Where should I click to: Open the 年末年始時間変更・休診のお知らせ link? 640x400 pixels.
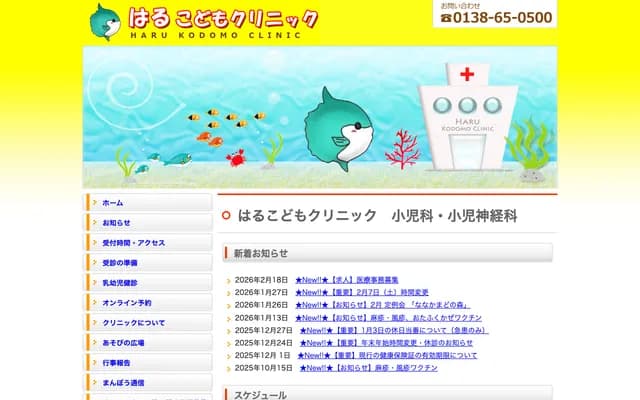coord(386,343)
